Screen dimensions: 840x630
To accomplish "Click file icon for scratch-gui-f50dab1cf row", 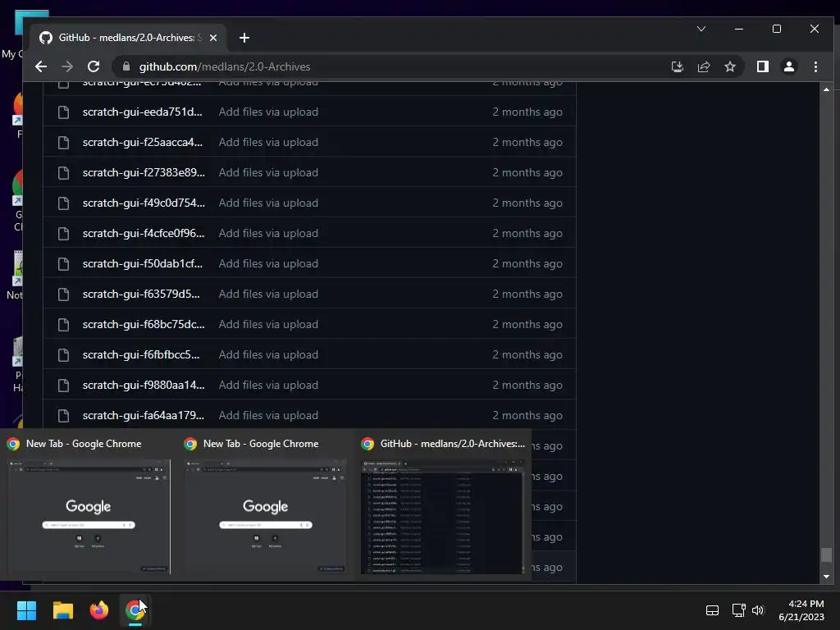I will 63,263.
